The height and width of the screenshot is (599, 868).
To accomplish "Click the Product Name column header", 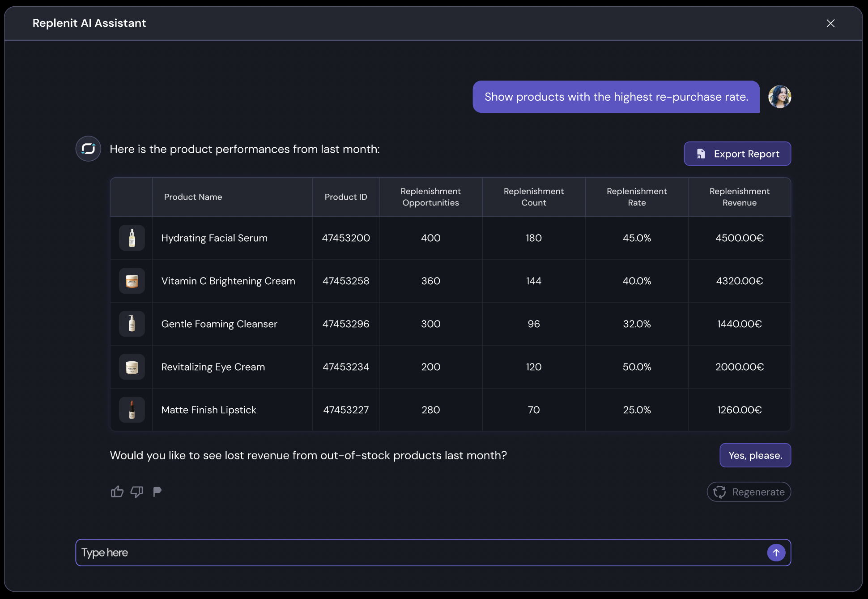I will coord(193,197).
